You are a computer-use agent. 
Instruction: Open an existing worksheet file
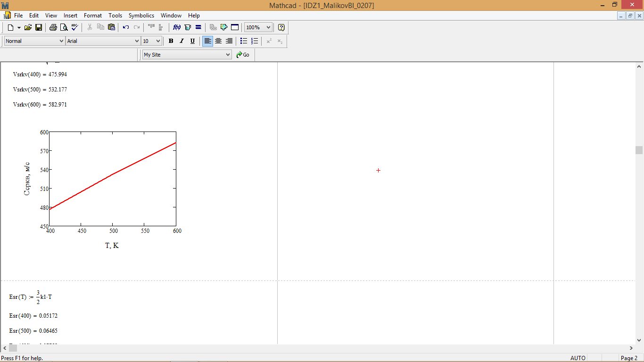coord(28,27)
